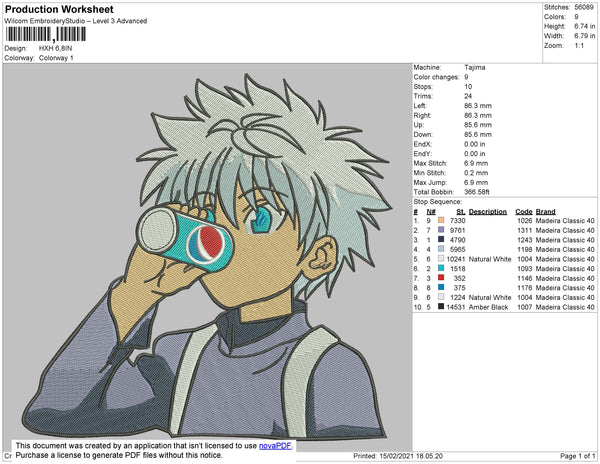Screen dimensions: 600x464
Task: Select the "Stop Sequence:" heading
Action: point(438,202)
